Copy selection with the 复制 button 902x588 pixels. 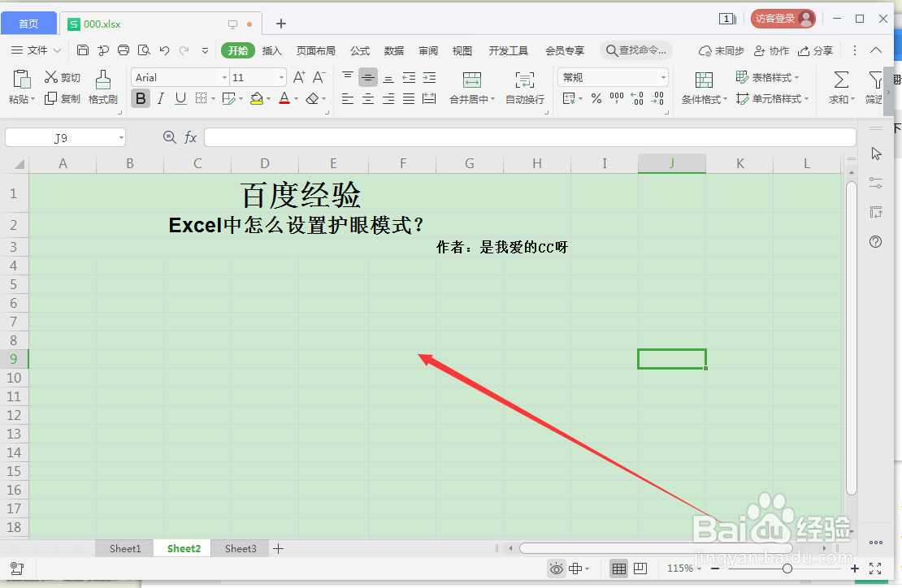(x=63, y=98)
